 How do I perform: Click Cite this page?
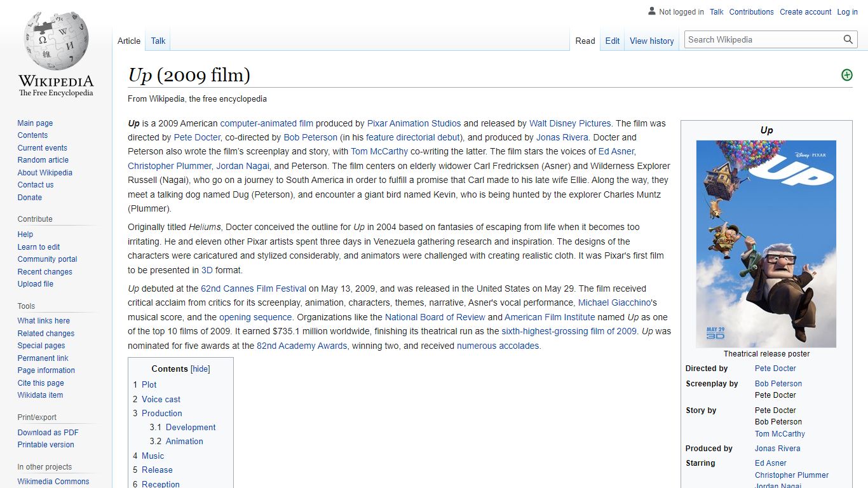41,383
